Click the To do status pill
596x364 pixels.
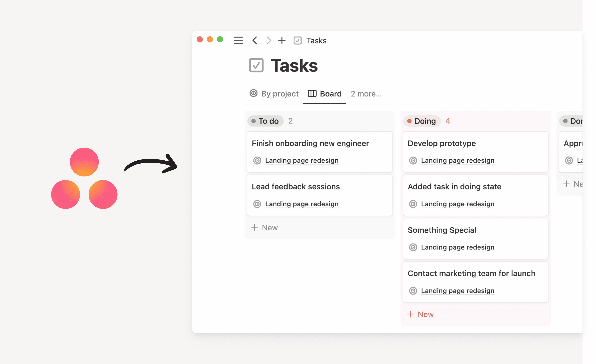tap(265, 121)
